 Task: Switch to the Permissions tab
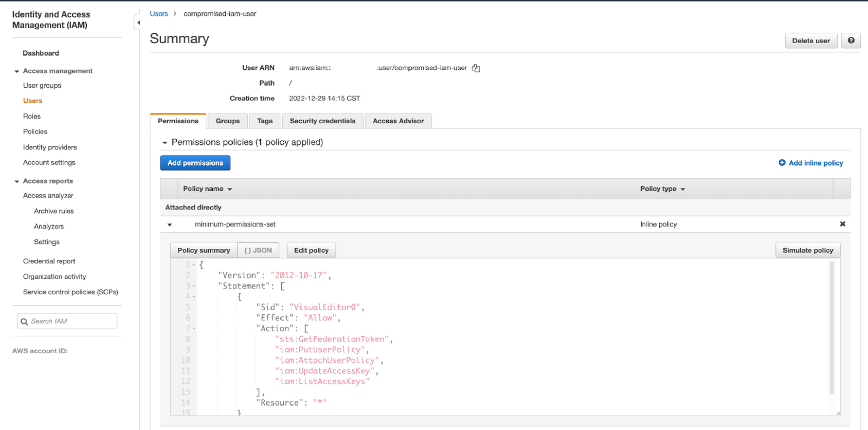[x=178, y=121]
